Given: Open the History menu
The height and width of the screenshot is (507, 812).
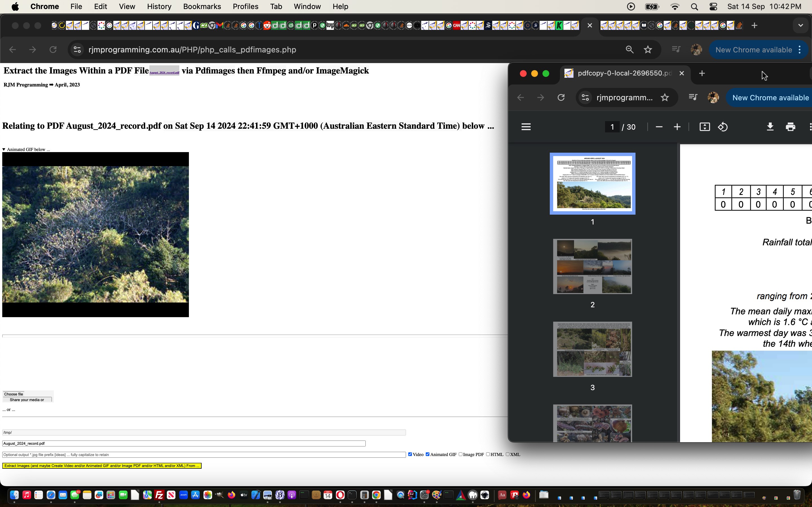Looking at the screenshot, I should click(x=159, y=6).
